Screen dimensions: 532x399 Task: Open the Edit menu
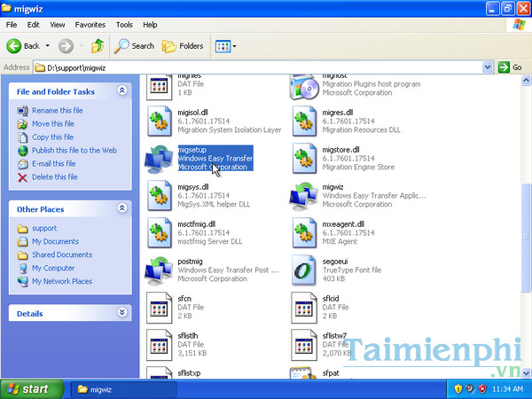34,25
